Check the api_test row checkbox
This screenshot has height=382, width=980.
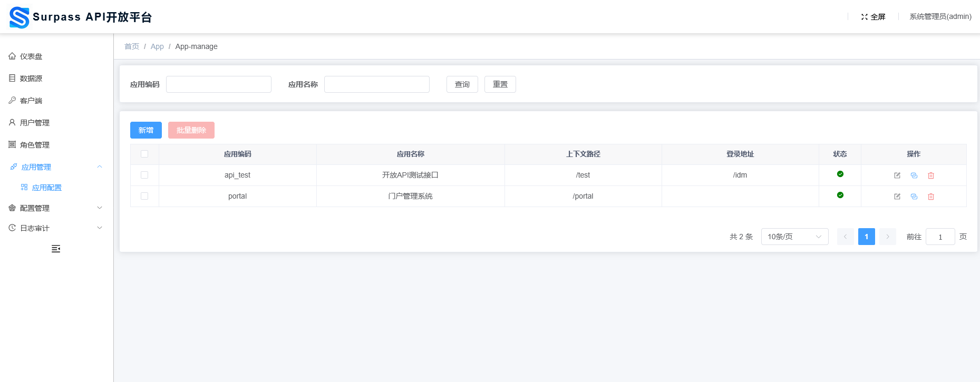[x=144, y=175]
